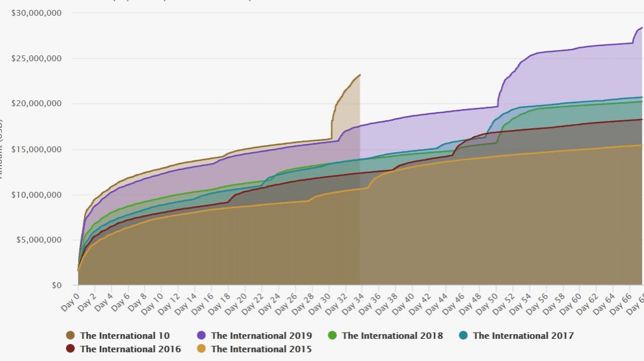The image size is (644, 361).
Task: Disable The International 2015 legend text
Action: pyautogui.click(x=261, y=349)
